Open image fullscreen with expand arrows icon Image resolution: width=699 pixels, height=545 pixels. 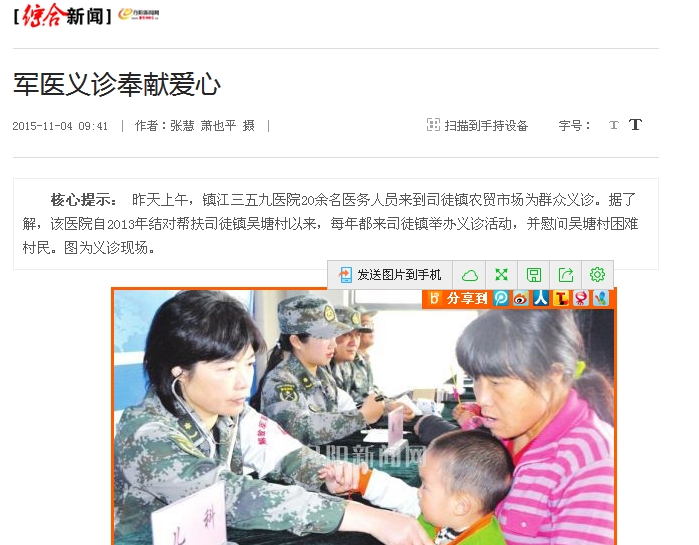502,275
